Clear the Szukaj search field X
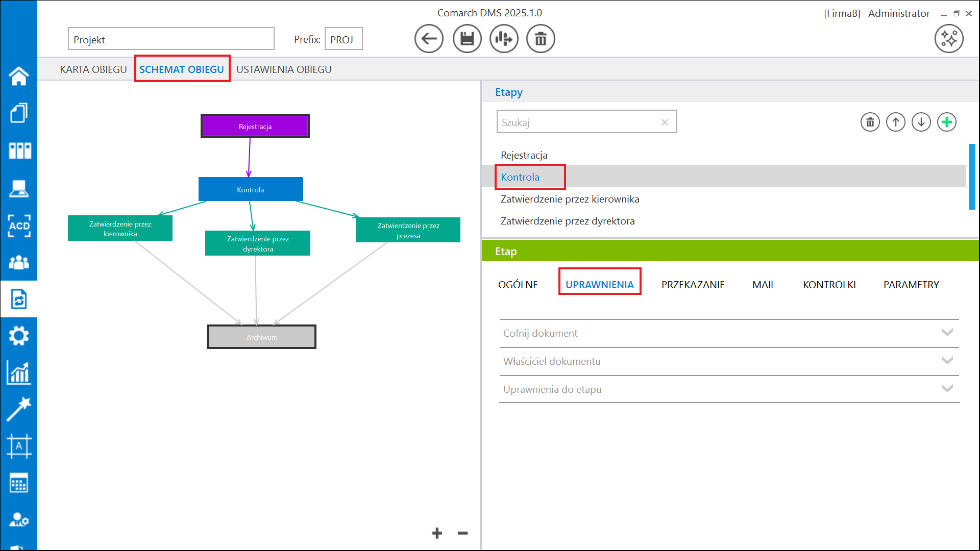This screenshot has width=980, height=551. (665, 122)
